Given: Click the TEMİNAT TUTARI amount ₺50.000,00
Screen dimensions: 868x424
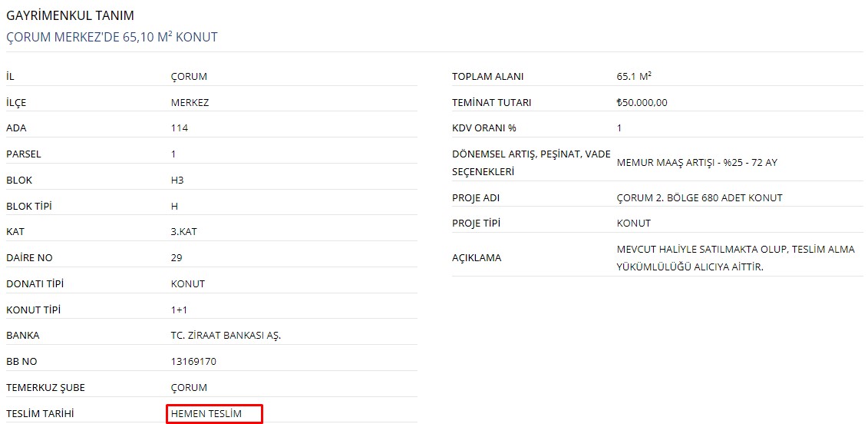Looking at the screenshot, I should [642, 102].
